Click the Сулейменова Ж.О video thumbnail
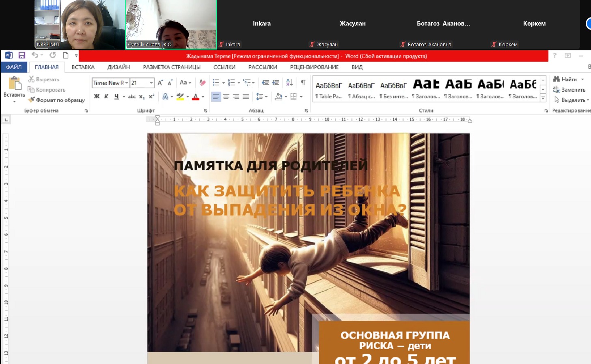Viewport: 591px width, 364px height. pyautogui.click(x=171, y=24)
